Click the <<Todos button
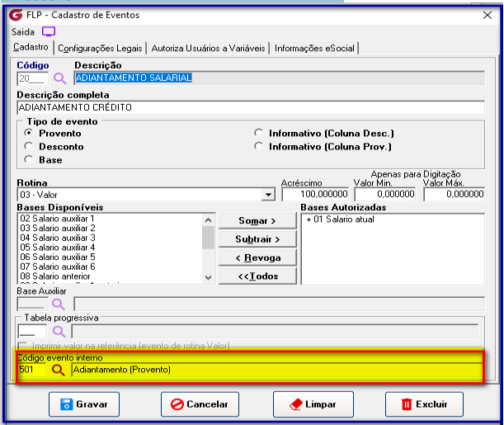The image size is (504, 425). [x=257, y=276]
